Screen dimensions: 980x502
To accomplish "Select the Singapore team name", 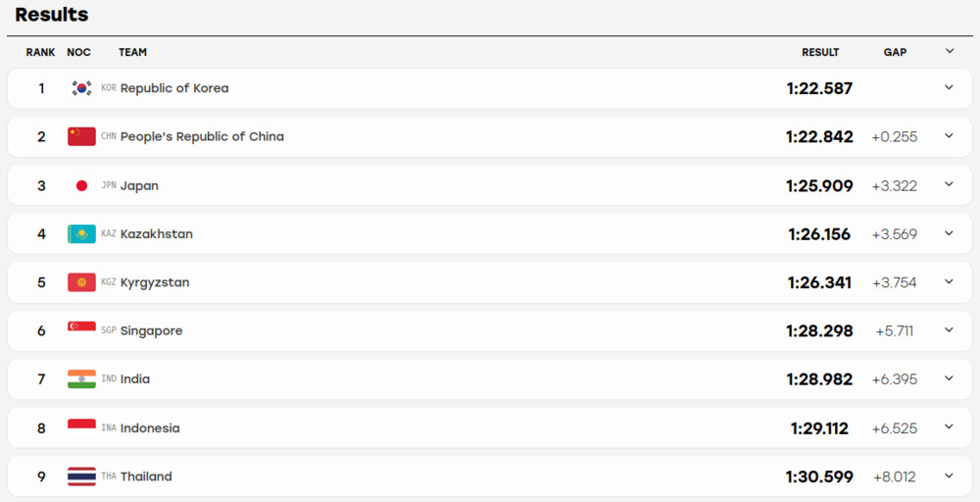I will 151,330.
